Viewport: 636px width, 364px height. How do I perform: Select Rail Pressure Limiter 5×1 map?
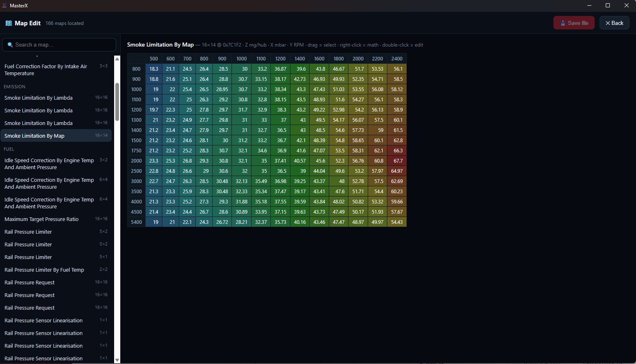56,257
